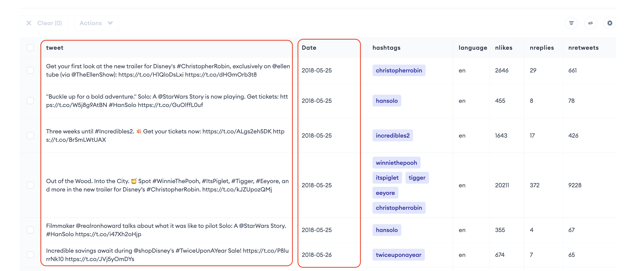This screenshot has width=644, height=271.
Task: Click the winniethepooh hashtag tag
Action: pyautogui.click(x=396, y=163)
